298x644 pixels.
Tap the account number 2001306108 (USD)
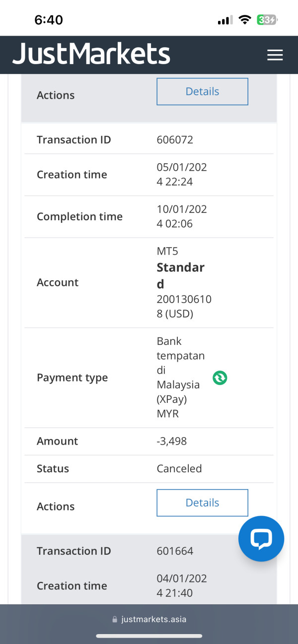[x=181, y=307]
